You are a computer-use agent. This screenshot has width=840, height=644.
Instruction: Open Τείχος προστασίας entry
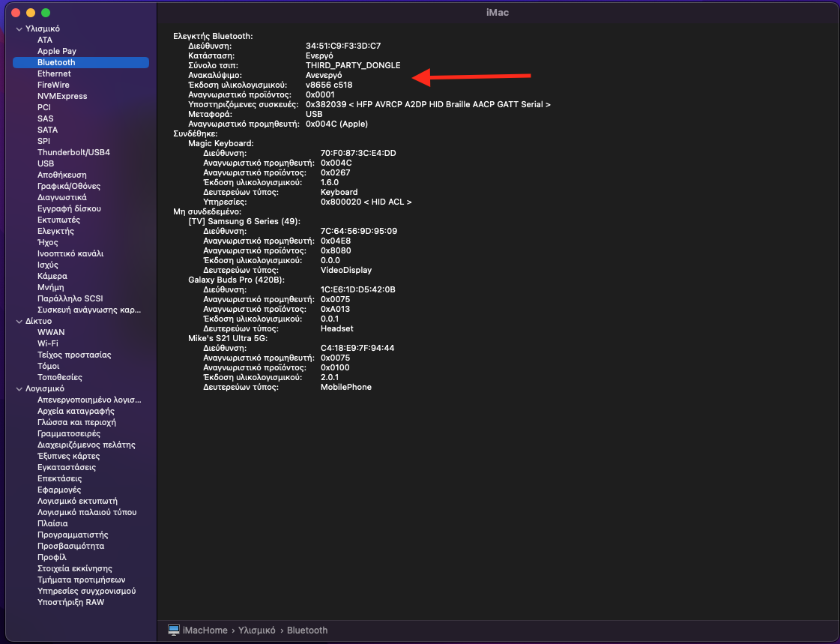[x=74, y=355]
